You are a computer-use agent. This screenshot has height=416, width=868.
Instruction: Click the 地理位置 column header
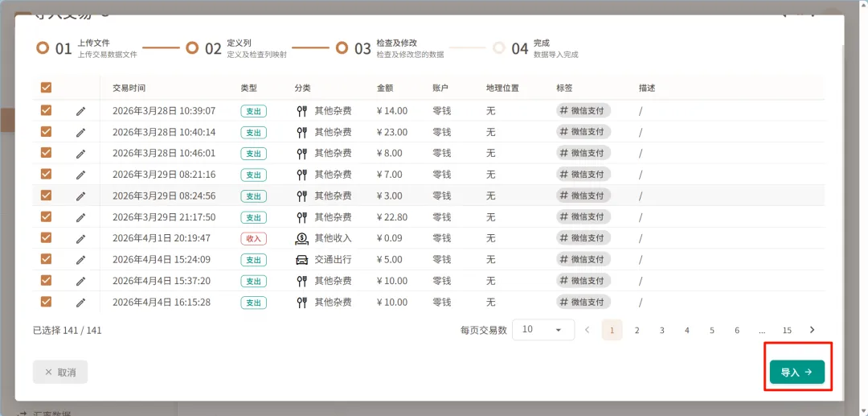click(x=502, y=88)
